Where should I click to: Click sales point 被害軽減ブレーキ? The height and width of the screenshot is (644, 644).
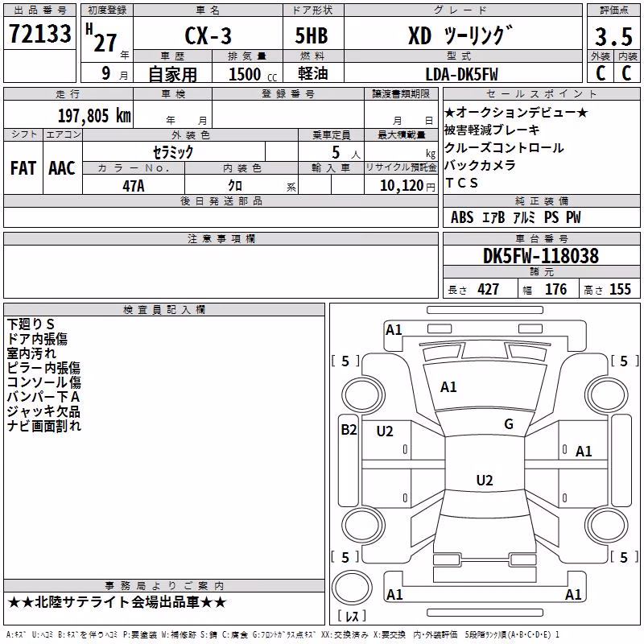[x=492, y=130]
